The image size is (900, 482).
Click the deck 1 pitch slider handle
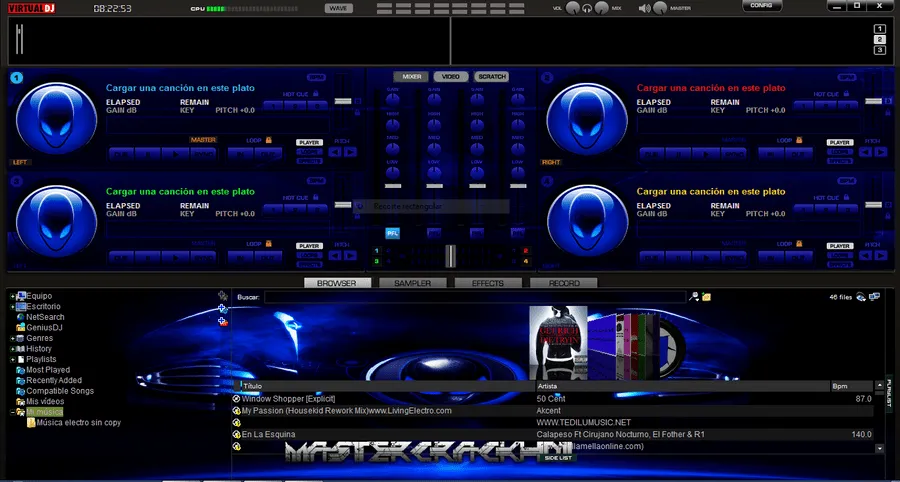click(x=343, y=101)
